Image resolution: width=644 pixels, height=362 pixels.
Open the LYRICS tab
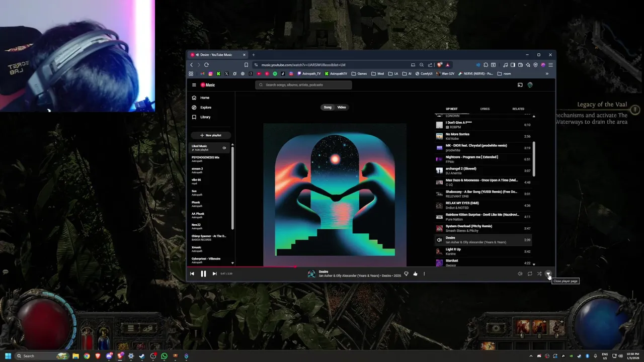coord(485,109)
